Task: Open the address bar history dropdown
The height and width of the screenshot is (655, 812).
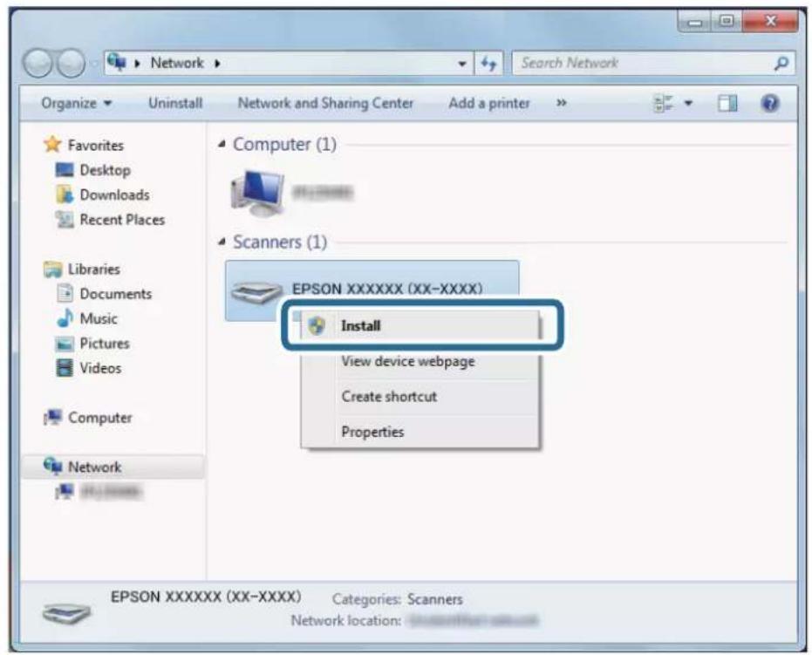Action: pyautogui.click(x=462, y=64)
